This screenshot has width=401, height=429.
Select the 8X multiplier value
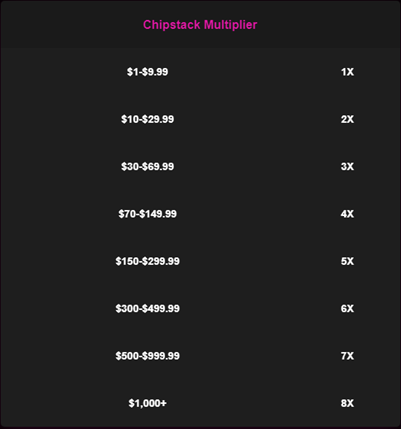click(x=347, y=403)
